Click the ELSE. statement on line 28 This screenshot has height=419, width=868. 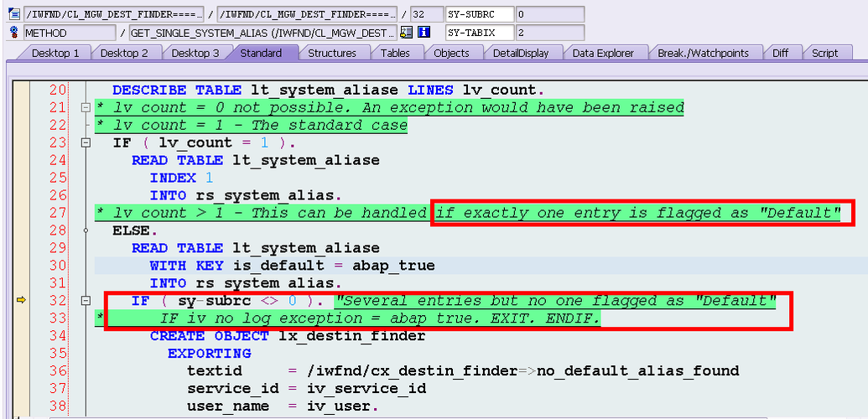tap(136, 230)
